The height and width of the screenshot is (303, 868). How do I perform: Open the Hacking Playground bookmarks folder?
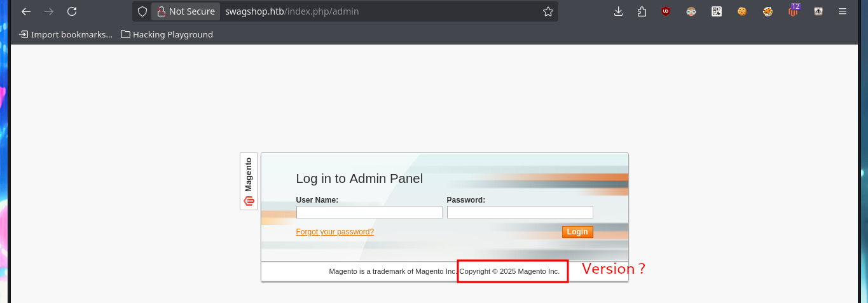coord(167,34)
